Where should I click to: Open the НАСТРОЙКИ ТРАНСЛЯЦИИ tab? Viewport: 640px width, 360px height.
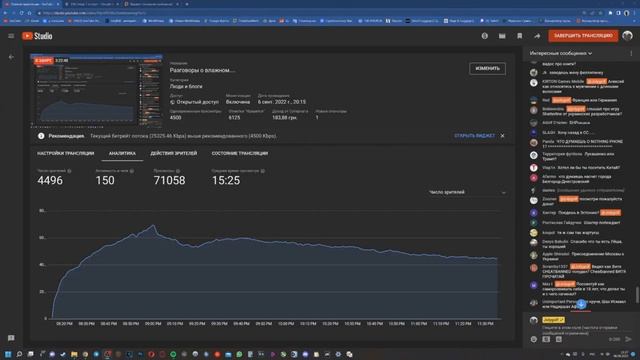pyautogui.click(x=66, y=153)
